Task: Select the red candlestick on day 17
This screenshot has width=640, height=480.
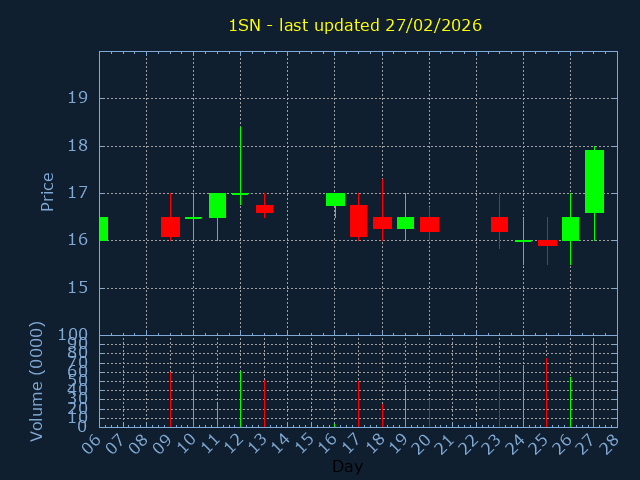Action: click(358, 221)
